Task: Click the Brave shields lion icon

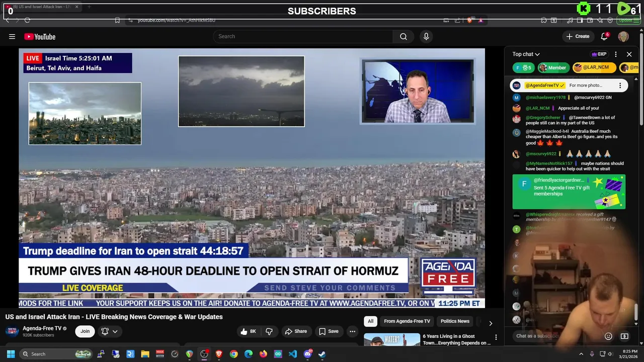Action: coord(470,20)
